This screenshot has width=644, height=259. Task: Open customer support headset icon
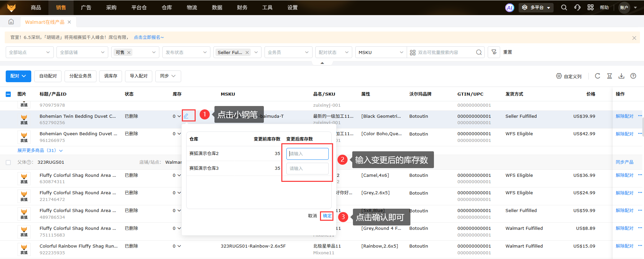point(577,8)
